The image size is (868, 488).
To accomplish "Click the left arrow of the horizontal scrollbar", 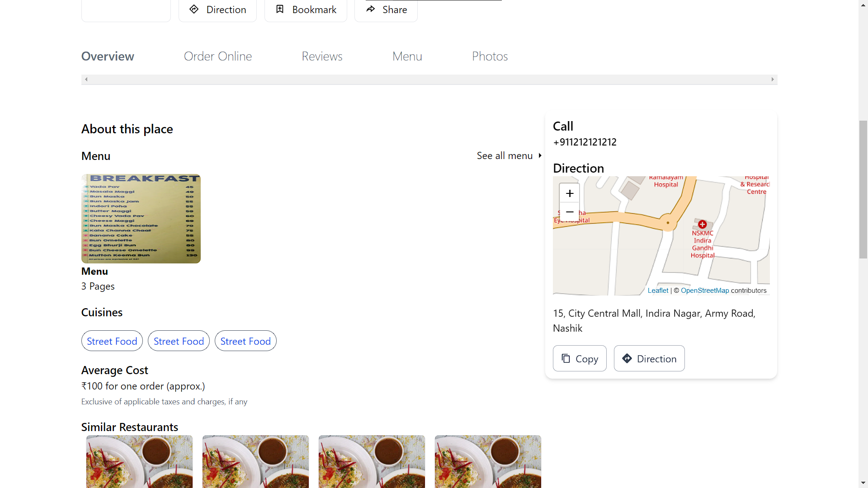I will (x=86, y=79).
